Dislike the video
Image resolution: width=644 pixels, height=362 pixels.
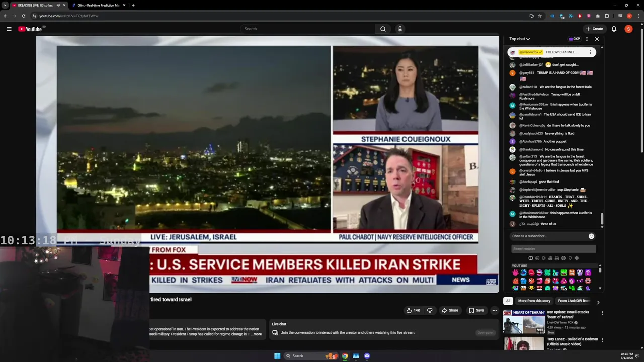[430, 310]
